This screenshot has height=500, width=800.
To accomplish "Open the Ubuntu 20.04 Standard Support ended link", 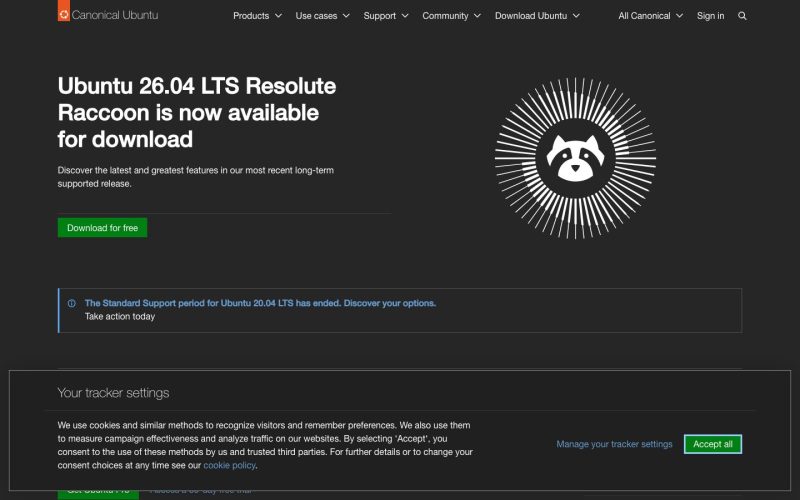I will (x=260, y=303).
